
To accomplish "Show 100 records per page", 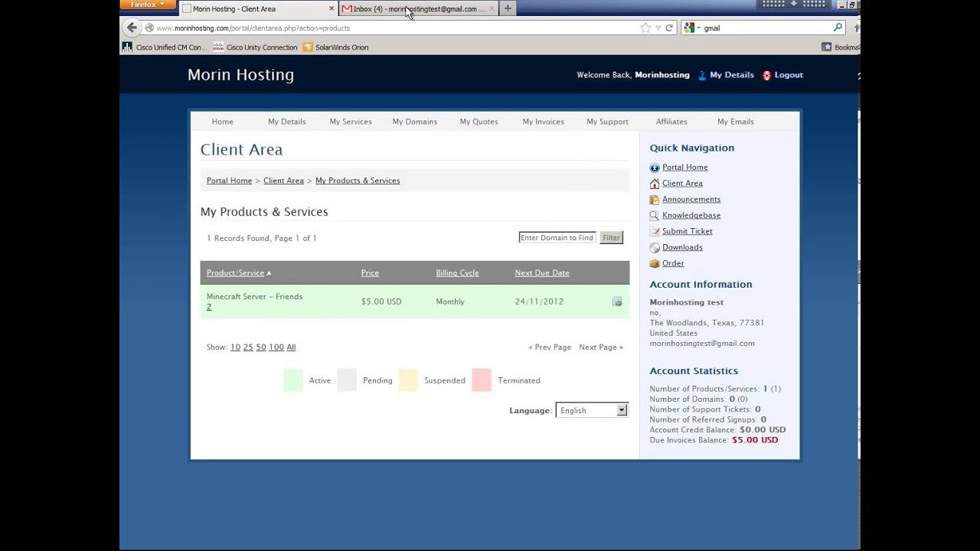I will click(x=276, y=347).
